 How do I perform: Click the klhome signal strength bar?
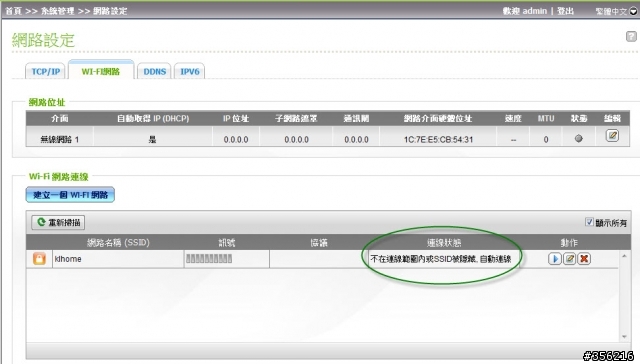tap(209, 259)
